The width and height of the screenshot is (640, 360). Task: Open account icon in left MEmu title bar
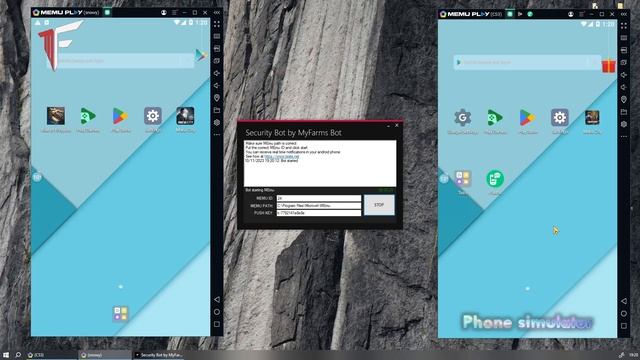pos(164,13)
